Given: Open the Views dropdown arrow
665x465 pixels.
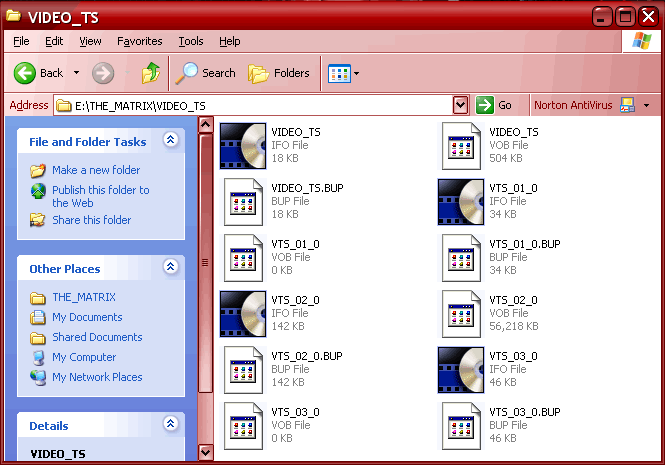Looking at the screenshot, I should click(357, 73).
